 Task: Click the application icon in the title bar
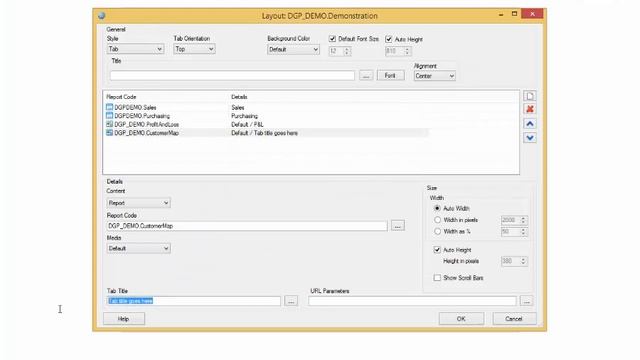click(x=102, y=16)
